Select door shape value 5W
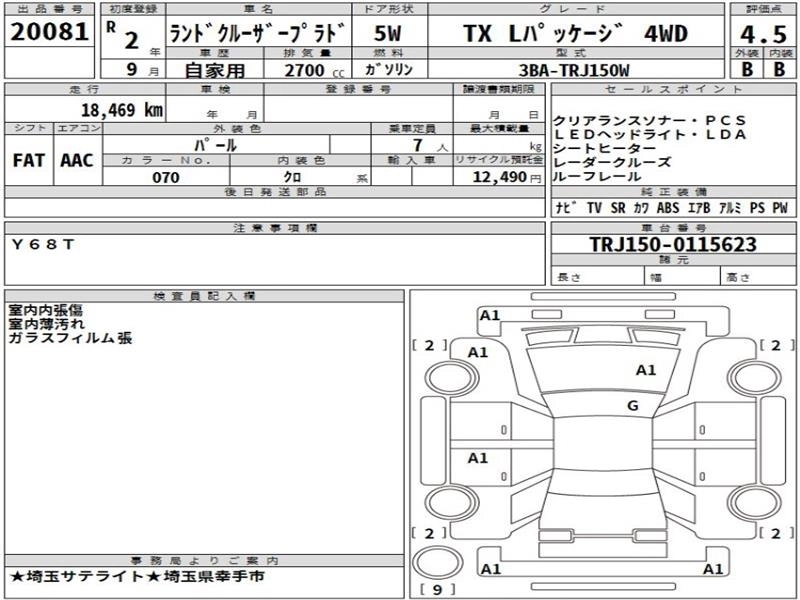This screenshot has height=600, width=800. [x=388, y=33]
